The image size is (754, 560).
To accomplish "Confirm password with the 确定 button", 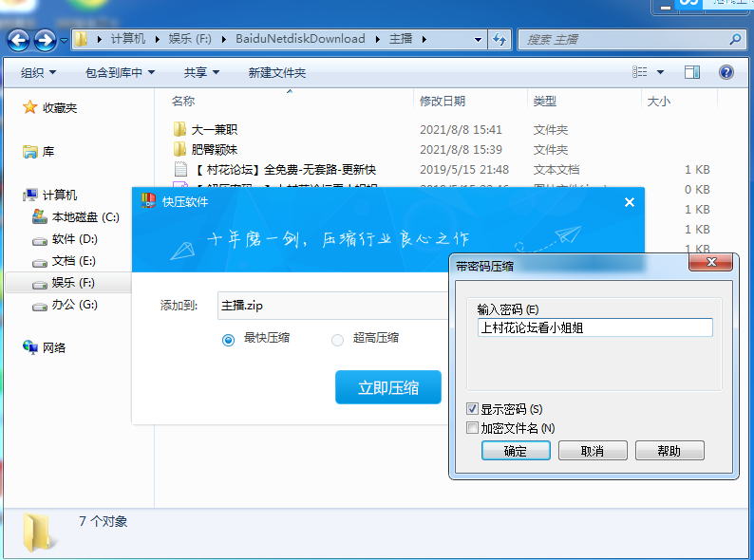I will pyautogui.click(x=516, y=451).
